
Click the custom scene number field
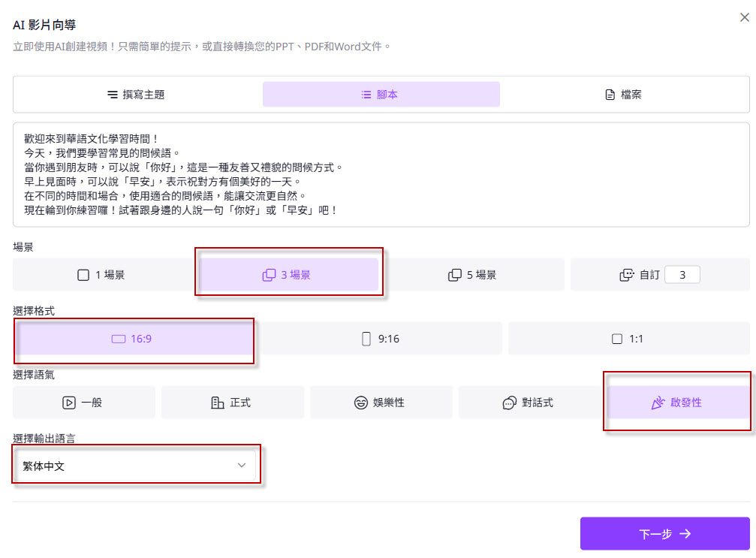(682, 275)
